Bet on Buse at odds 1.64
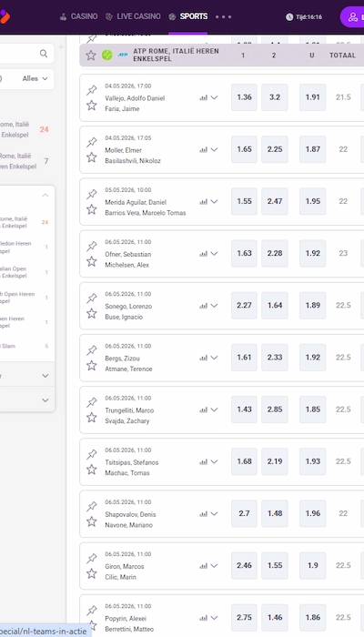Viewport: 364px width, 637px height. (275, 306)
